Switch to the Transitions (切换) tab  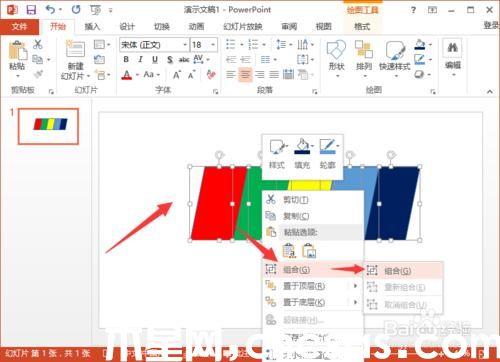pyautogui.click(x=162, y=27)
